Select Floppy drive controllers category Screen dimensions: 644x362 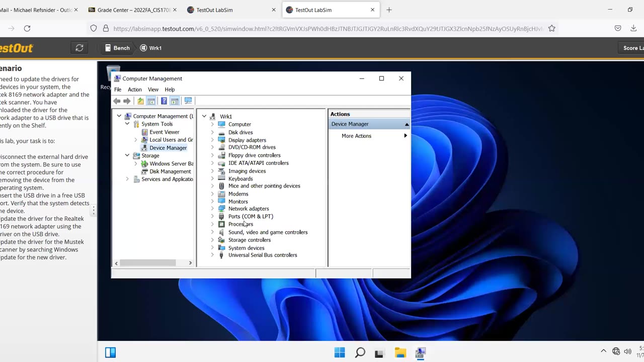pos(255,155)
